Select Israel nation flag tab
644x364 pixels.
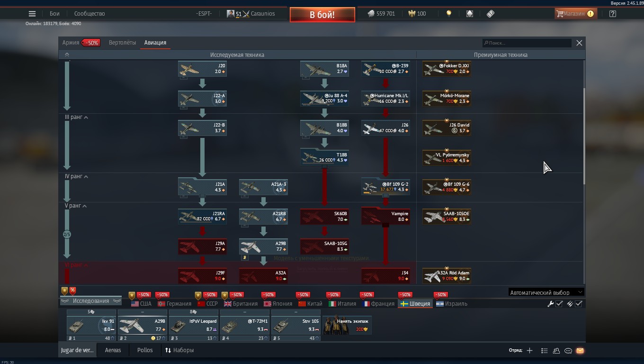452,304
